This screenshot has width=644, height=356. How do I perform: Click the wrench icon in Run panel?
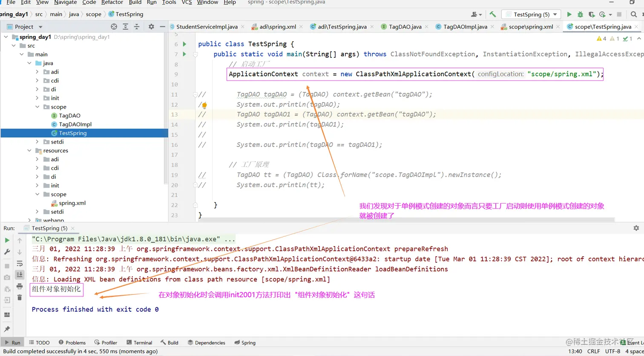coord(7,252)
